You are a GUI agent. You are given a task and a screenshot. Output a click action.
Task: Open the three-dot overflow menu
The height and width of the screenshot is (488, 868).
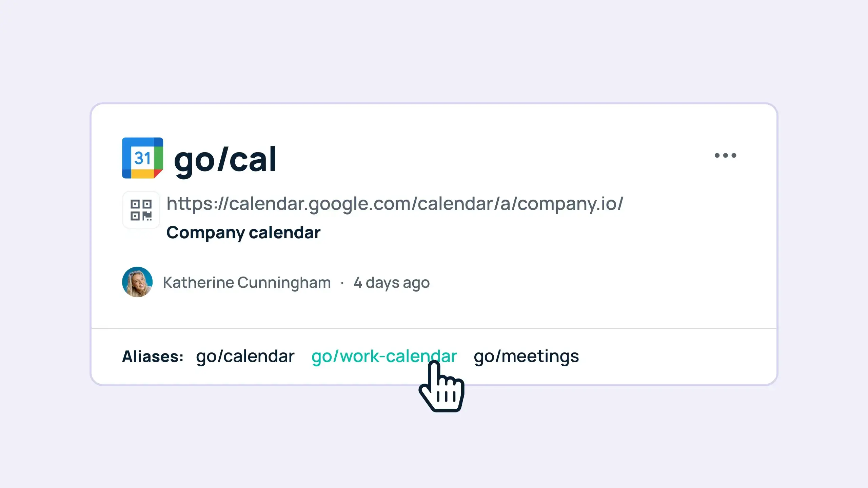click(726, 155)
